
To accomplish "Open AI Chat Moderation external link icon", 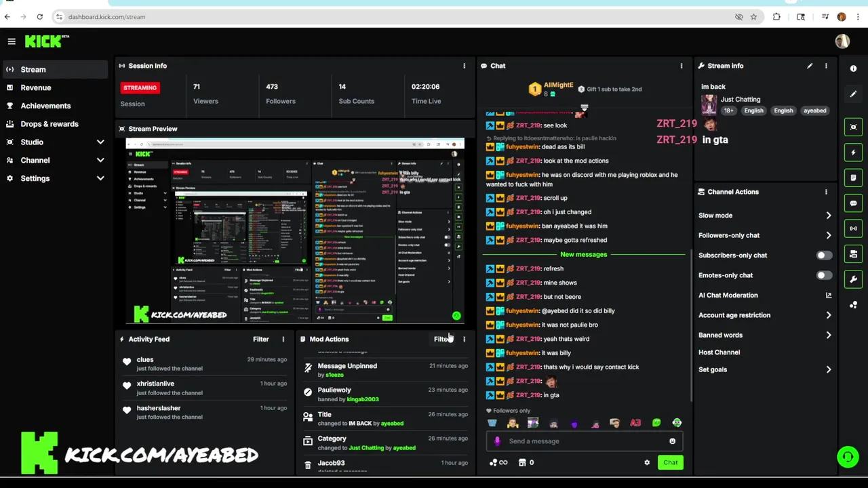I will click(x=828, y=296).
